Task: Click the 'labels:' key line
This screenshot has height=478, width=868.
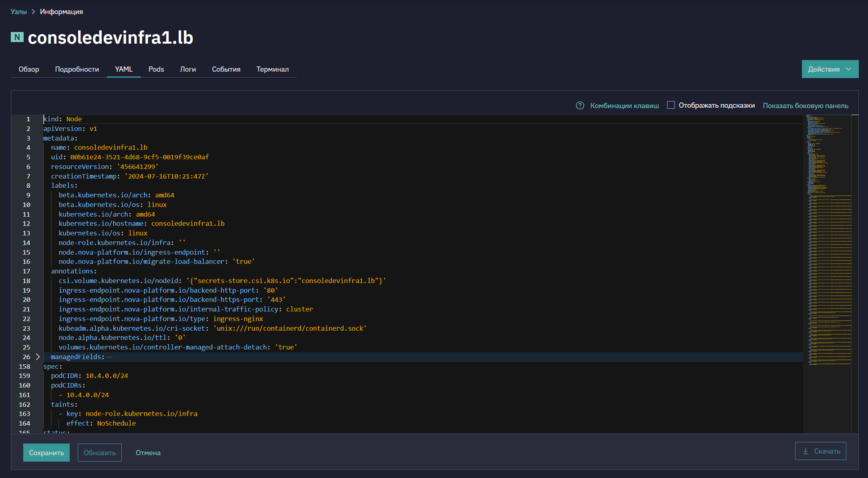Action: pyautogui.click(x=64, y=185)
